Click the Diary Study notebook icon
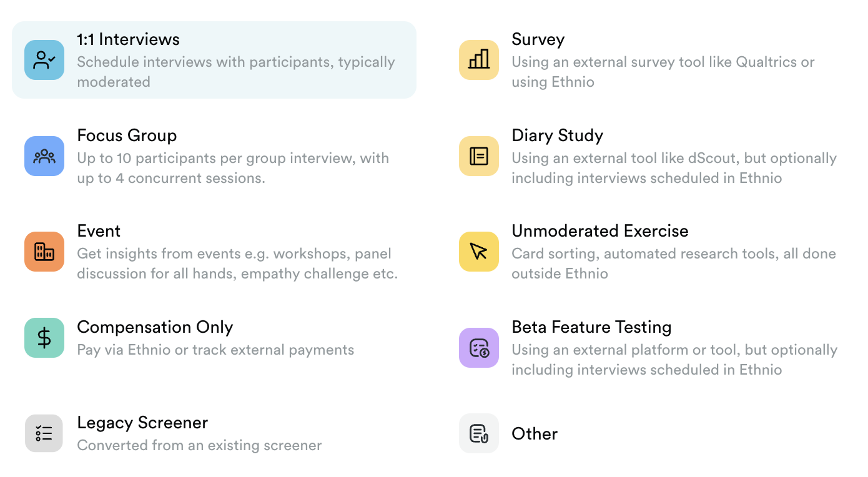 coord(479,156)
